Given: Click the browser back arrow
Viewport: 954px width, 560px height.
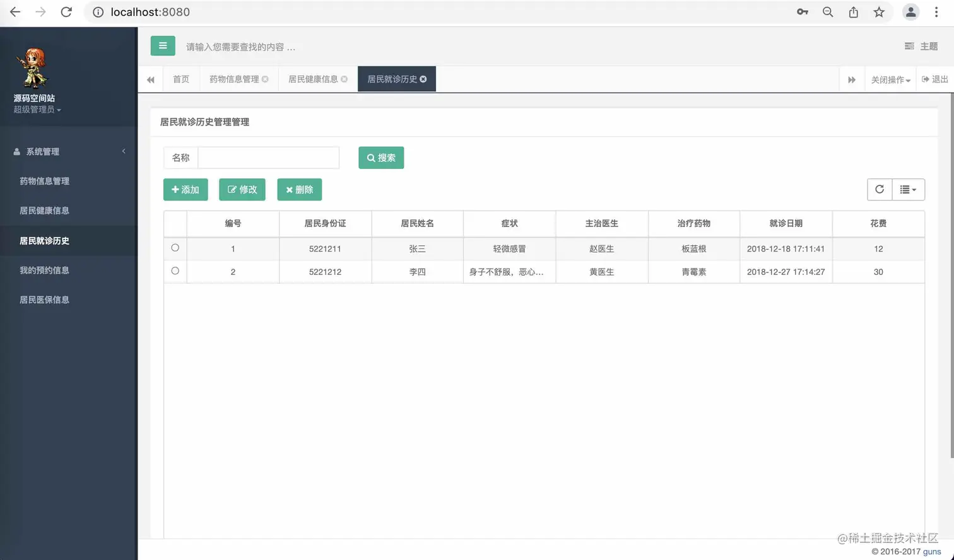Looking at the screenshot, I should tap(15, 12).
